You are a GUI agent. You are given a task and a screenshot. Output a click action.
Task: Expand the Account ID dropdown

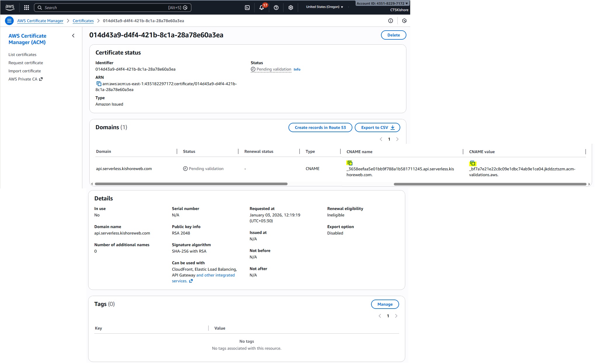tap(382, 3)
